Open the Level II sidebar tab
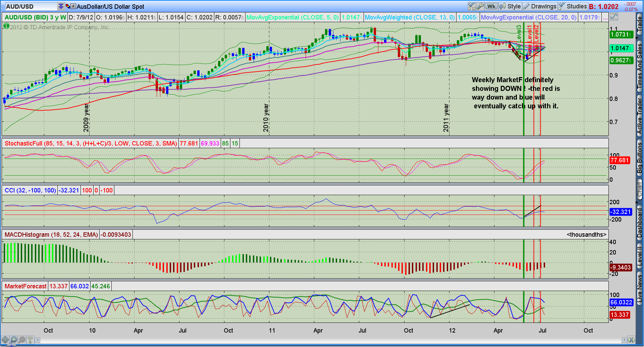This screenshot has height=347, width=644. 640,256
